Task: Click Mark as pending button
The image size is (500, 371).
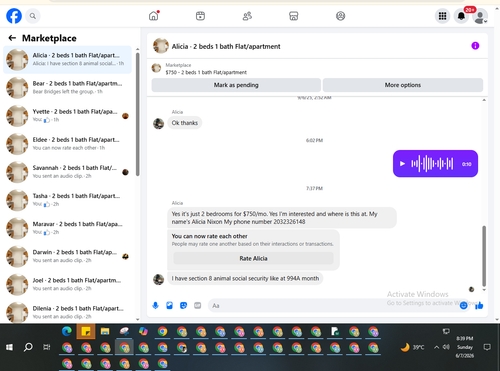Action: click(236, 85)
